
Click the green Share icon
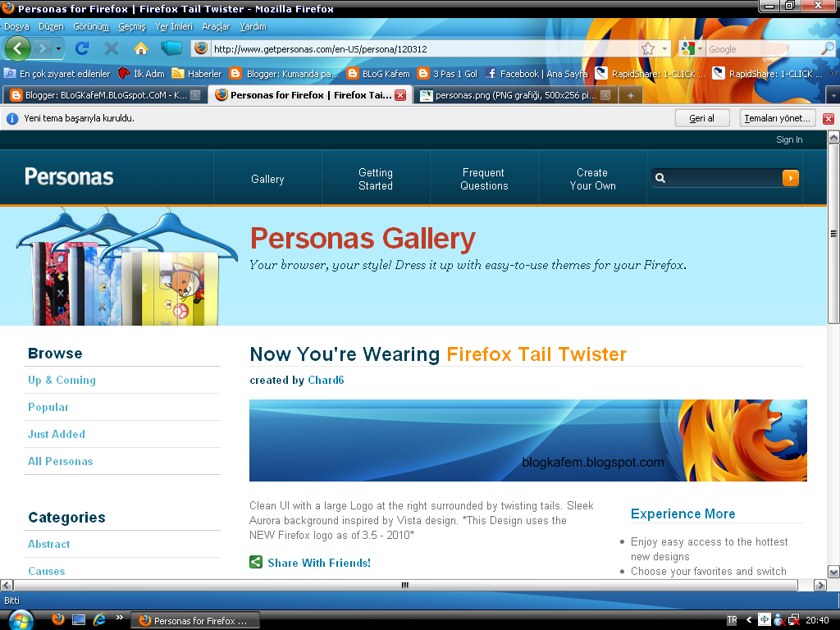[x=256, y=562]
